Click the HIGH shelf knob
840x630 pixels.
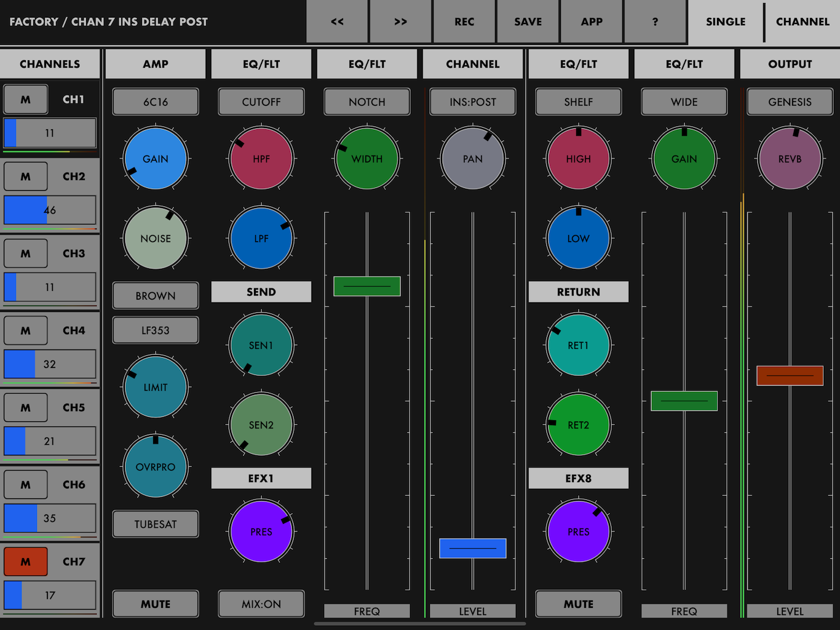(x=579, y=159)
